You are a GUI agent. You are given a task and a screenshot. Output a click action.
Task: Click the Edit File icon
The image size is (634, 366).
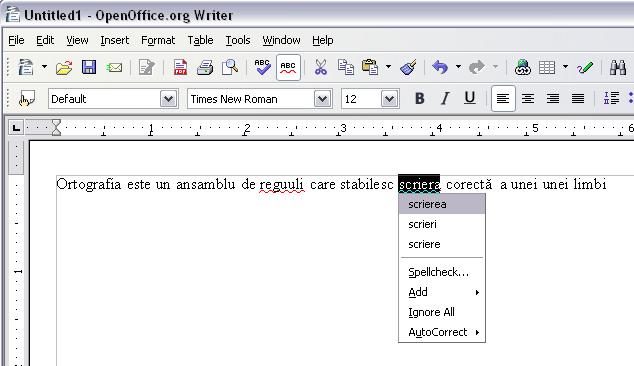pos(146,67)
